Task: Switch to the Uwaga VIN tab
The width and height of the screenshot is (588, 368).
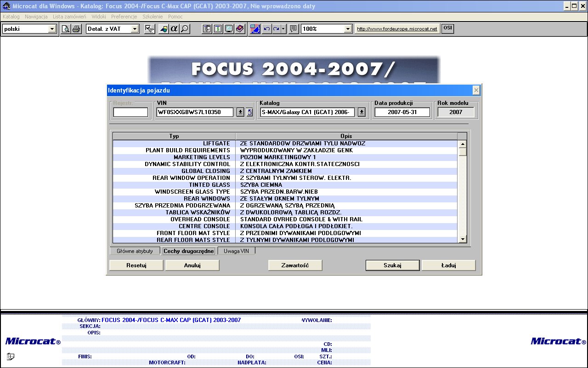Action: tap(236, 251)
